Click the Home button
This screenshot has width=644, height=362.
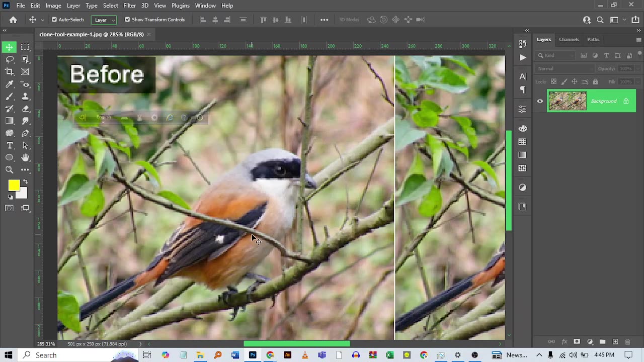pyautogui.click(x=13, y=20)
